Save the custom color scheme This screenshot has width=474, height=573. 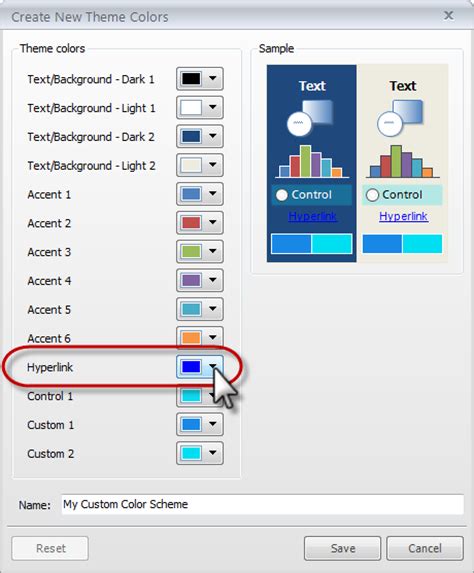coord(342,548)
